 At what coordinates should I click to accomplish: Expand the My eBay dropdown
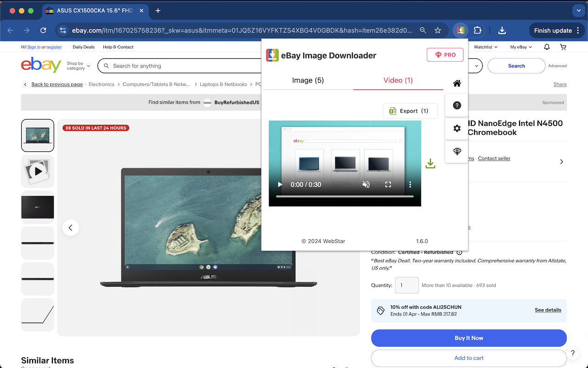pyautogui.click(x=520, y=47)
